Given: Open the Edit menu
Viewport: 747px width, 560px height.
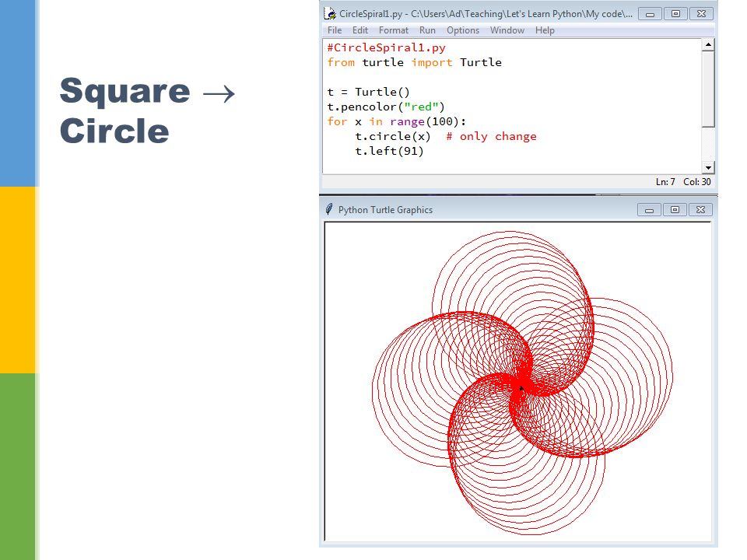Looking at the screenshot, I should 360,30.
